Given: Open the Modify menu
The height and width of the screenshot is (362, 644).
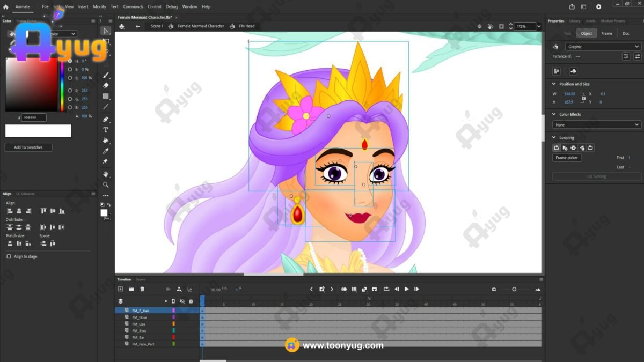Looking at the screenshot, I should [x=99, y=7].
